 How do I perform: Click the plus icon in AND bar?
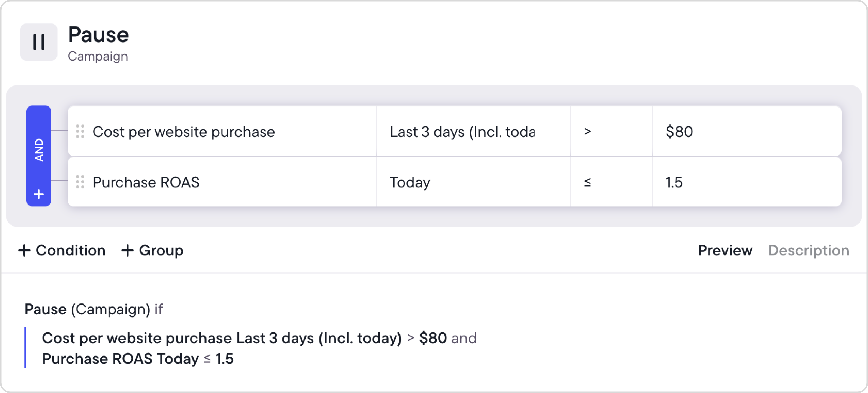(x=39, y=194)
